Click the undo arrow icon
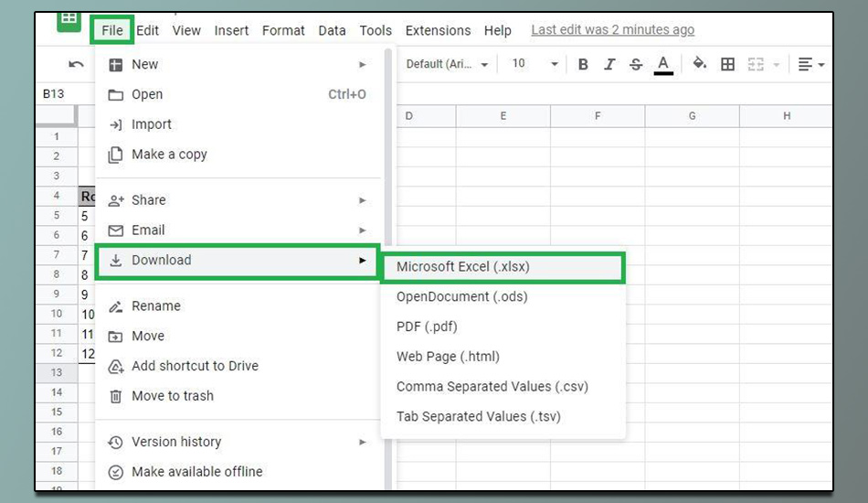This screenshot has height=503, width=868. pos(76,64)
